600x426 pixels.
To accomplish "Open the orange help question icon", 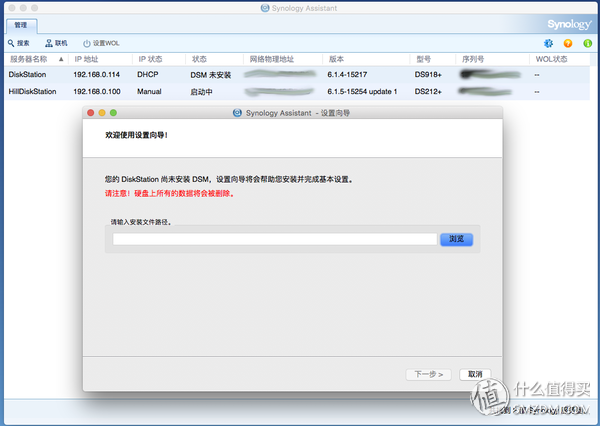I will point(568,43).
